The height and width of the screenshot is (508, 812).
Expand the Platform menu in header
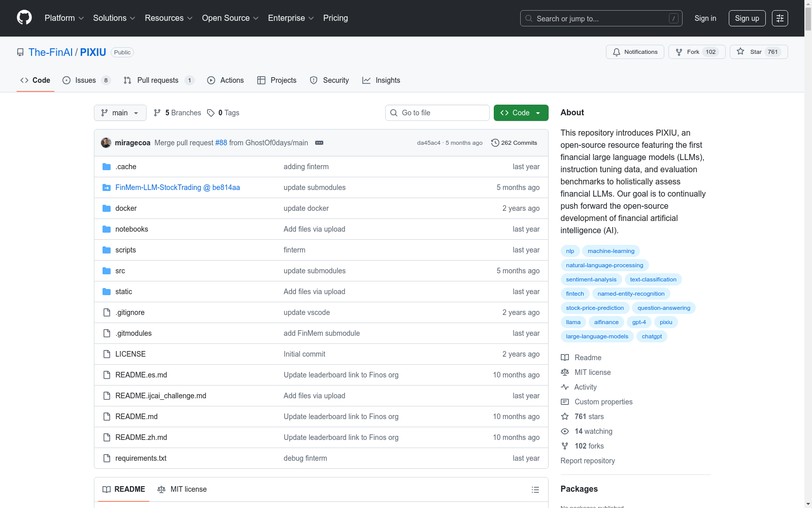tap(64, 18)
